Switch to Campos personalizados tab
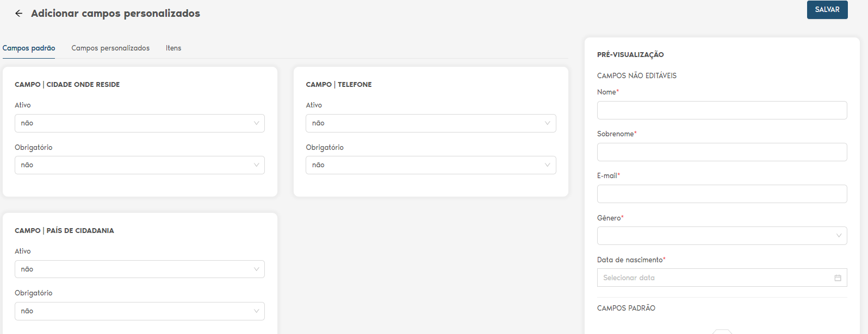Viewport: 868px width, 334px height. coord(110,48)
